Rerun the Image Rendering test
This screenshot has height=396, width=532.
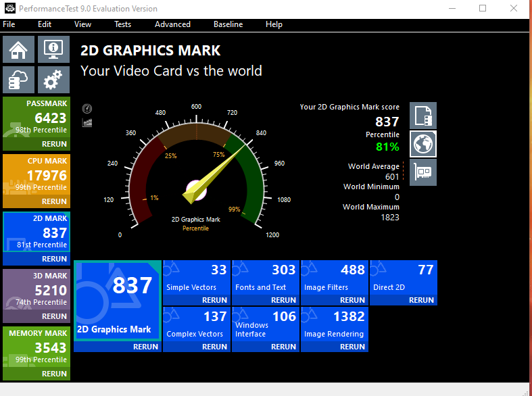click(x=352, y=347)
